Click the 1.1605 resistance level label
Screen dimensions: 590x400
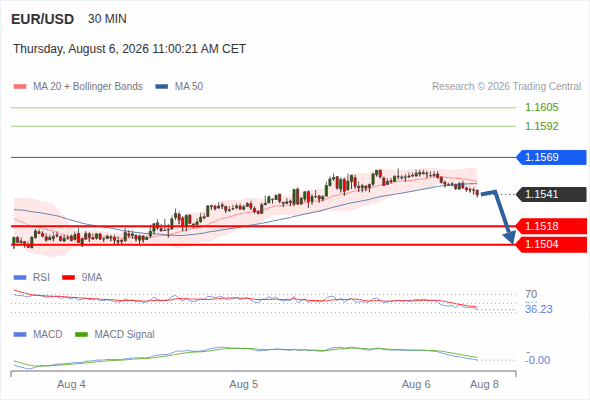click(541, 107)
